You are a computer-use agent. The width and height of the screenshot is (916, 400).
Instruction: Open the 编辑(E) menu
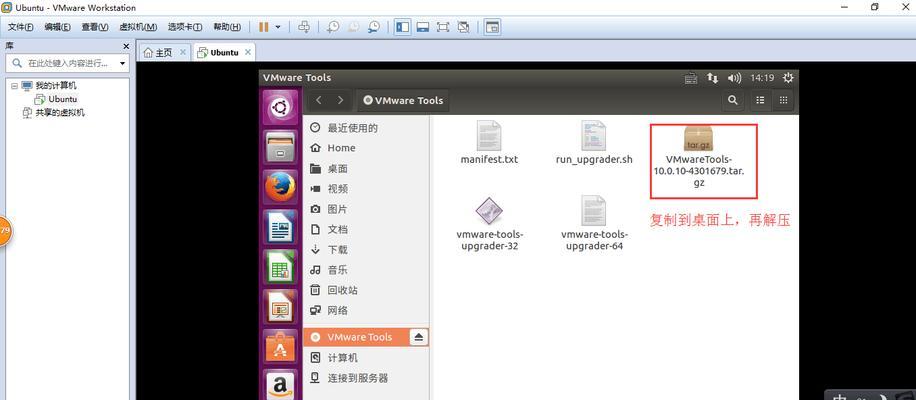click(x=57, y=27)
